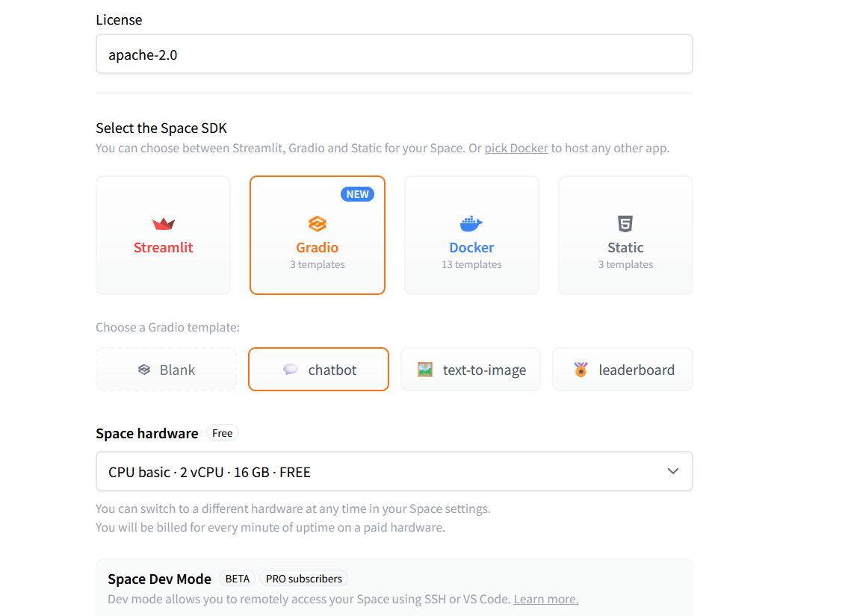Select the Streamlit SDK label
This screenshot has width=842, height=616.
pos(163,247)
